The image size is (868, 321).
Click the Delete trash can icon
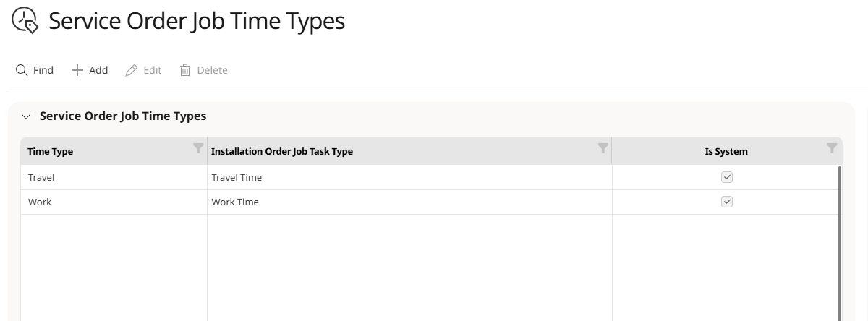click(185, 70)
